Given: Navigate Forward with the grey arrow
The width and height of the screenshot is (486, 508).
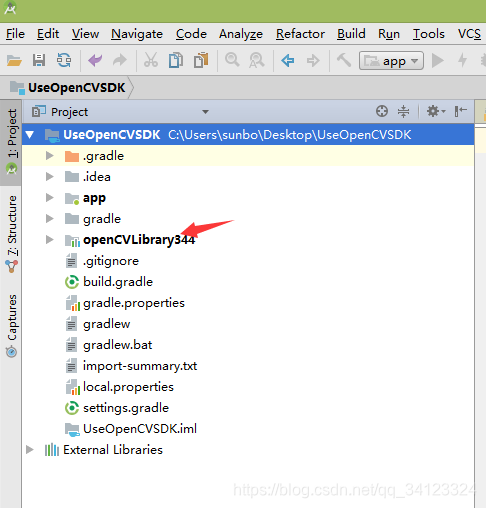Looking at the screenshot, I should (x=313, y=61).
